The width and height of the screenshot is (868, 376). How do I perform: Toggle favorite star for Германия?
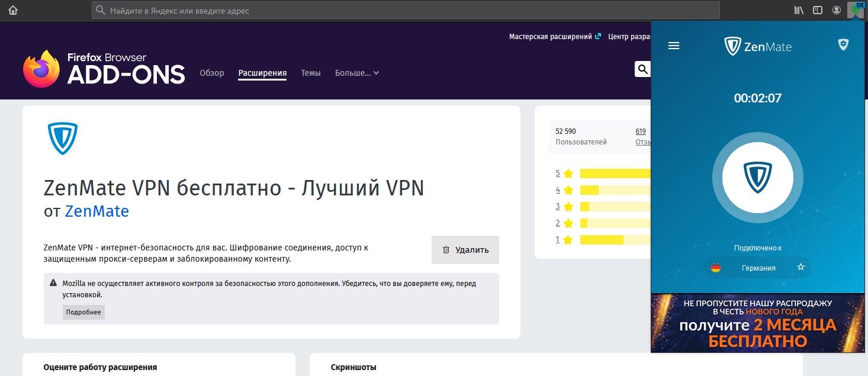[x=801, y=267]
